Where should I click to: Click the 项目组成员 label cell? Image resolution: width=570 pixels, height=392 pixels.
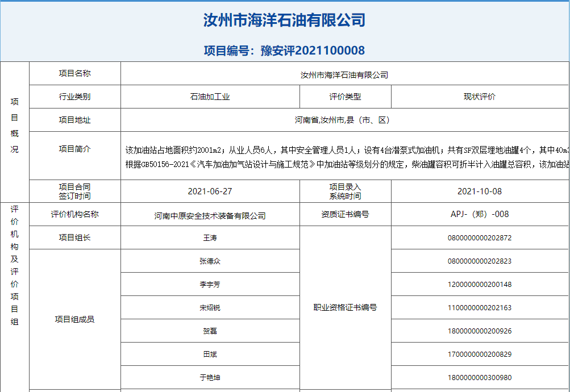74,319
